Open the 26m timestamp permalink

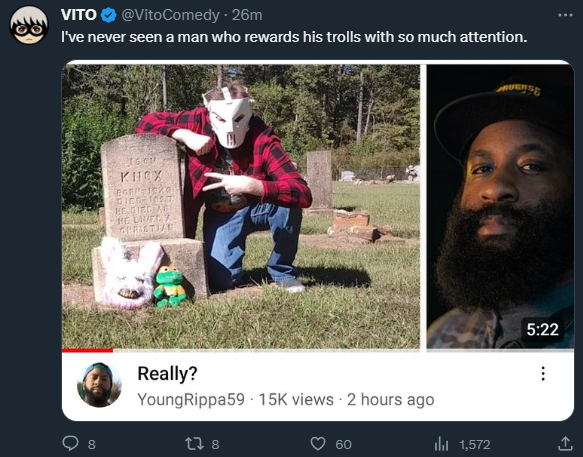point(247,15)
